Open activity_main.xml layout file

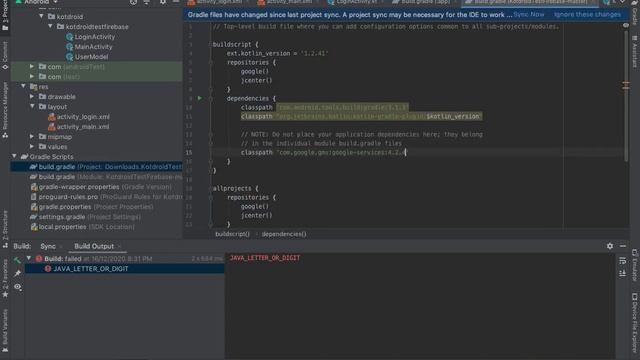(x=82, y=127)
